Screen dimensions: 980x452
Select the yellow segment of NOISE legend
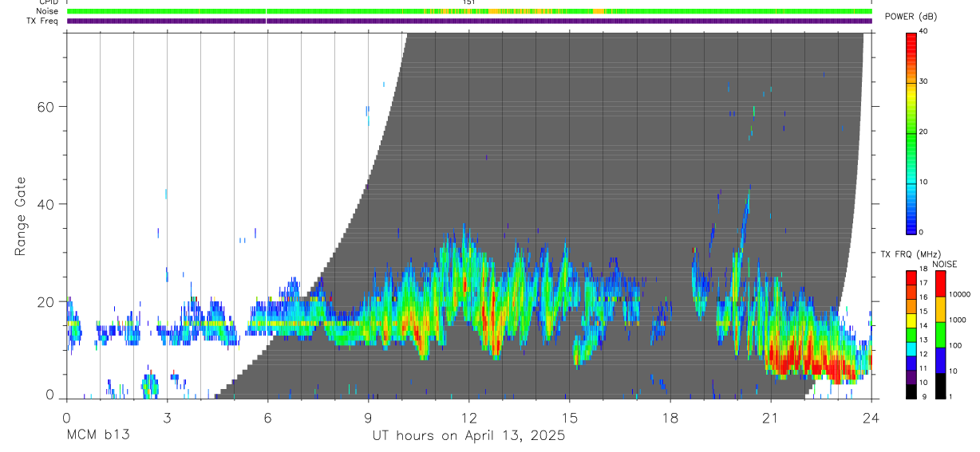940,309
